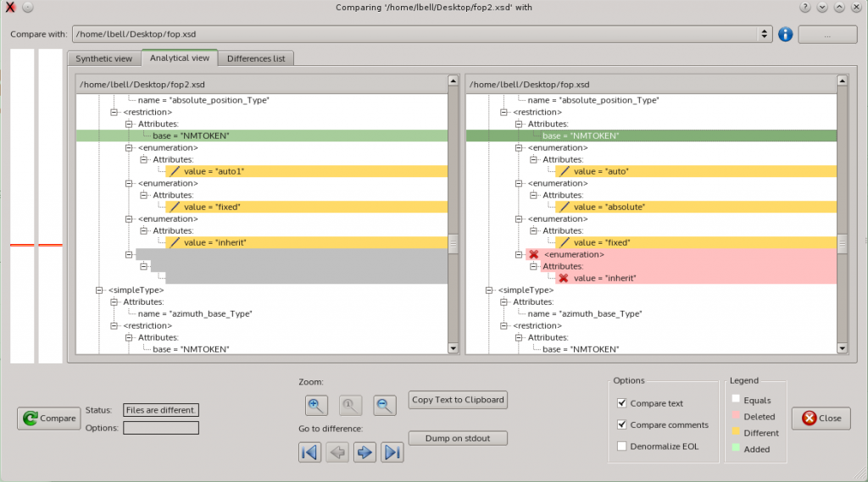
Task: Open the Compare with file dropdown
Action: pyautogui.click(x=765, y=35)
